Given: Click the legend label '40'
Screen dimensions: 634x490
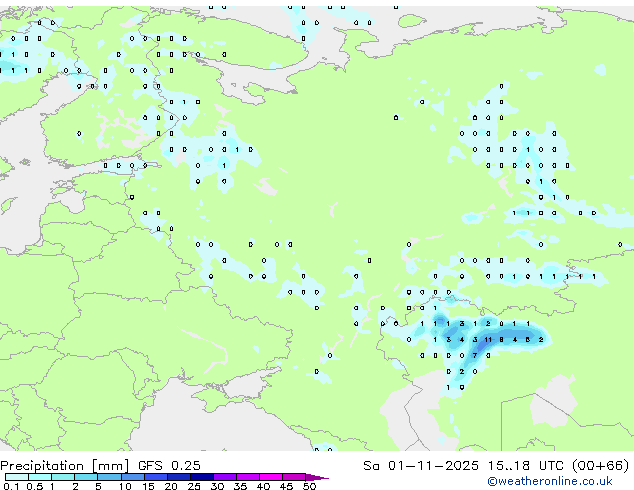Looking at the screenshot, I should pyautogui.click(x=263, y=486).
